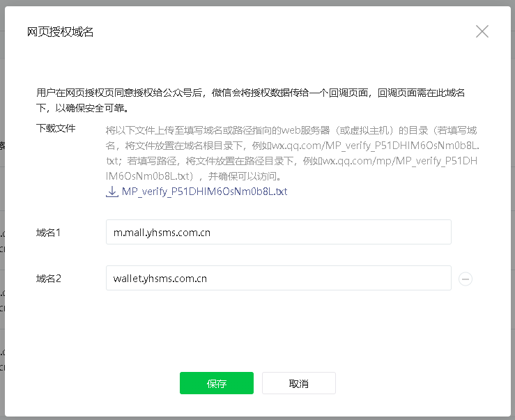Click the black description text about 回调页面

(x=251, y=93)
